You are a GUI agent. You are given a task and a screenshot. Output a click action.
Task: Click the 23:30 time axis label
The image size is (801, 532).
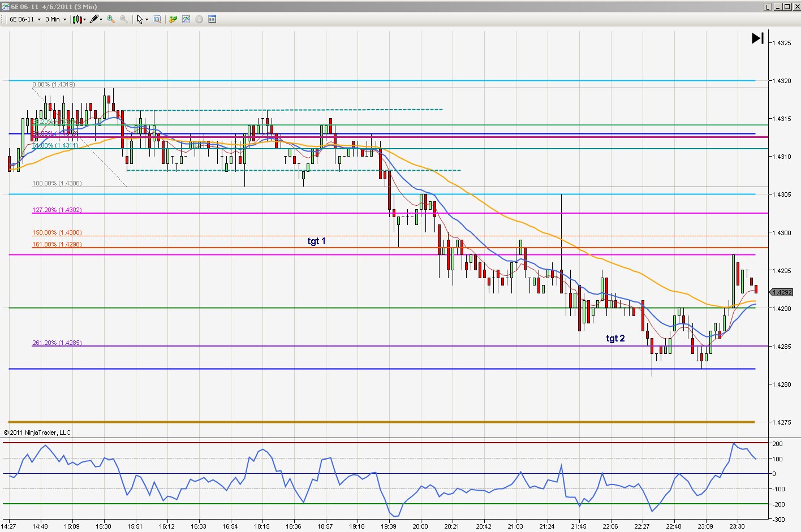(x=737, y=526)
